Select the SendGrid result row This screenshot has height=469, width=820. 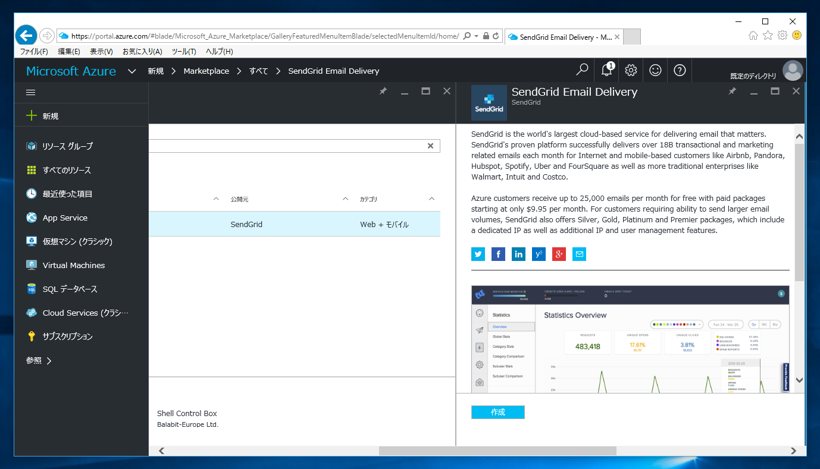tap(294, 224)
